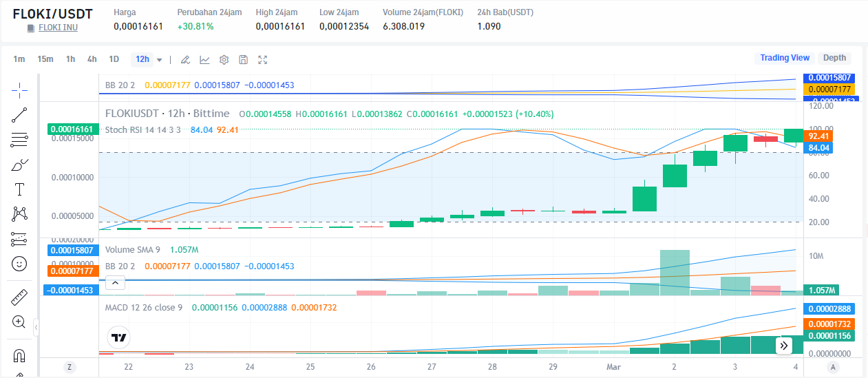Click the green 0.00016161 price label on left axis

click(72, 129)
